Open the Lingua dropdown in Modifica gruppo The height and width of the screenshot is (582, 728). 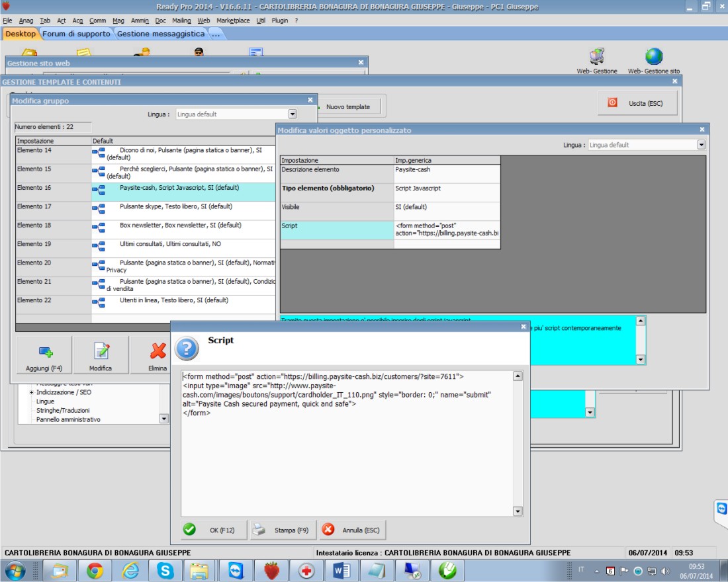292,114
